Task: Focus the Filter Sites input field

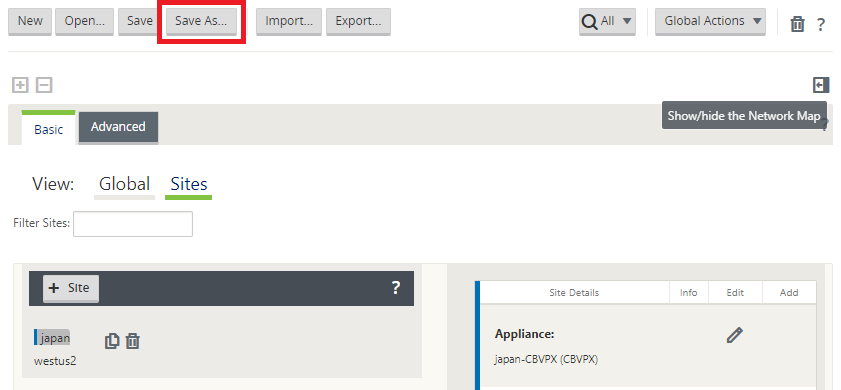Action: (x=133, y=224)
